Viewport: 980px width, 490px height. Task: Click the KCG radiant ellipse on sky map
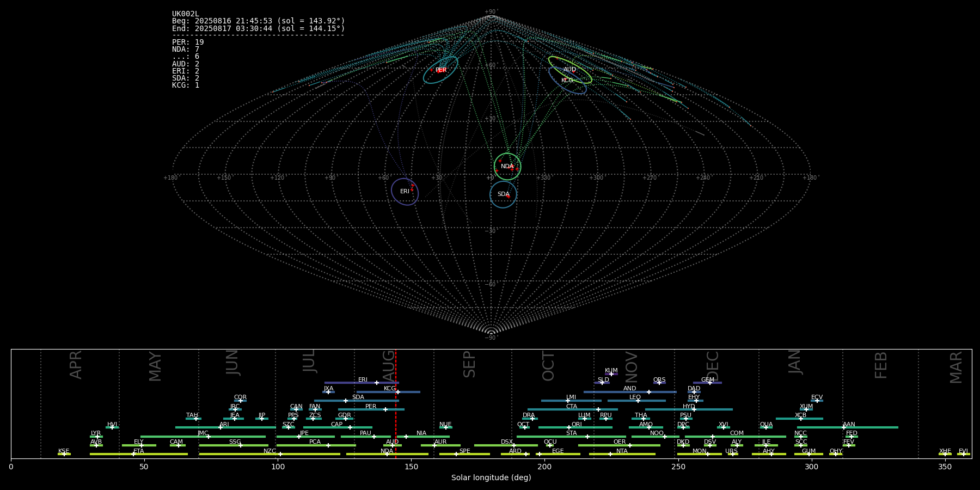[x=567, y=81]
